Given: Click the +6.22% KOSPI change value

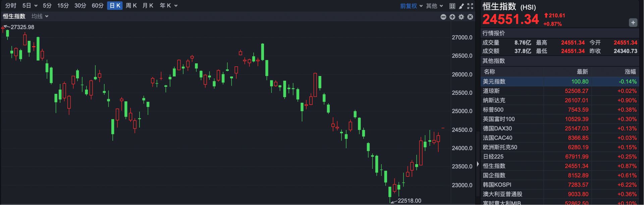Looking at the screenshot, I should 627,185.
